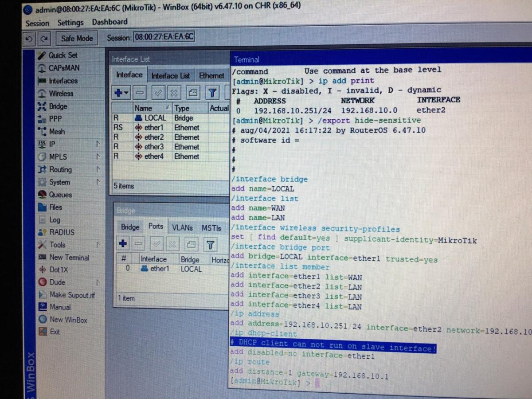The height and width of the screenshot is (399, 532).
Task: Click the redo arrow icon
Action: pos(44,39)
